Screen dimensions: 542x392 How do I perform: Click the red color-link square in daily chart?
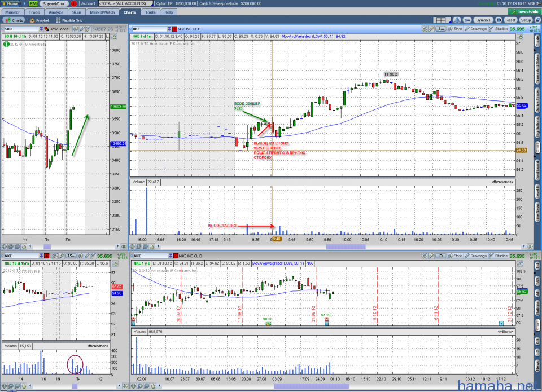tap(176, 256)
